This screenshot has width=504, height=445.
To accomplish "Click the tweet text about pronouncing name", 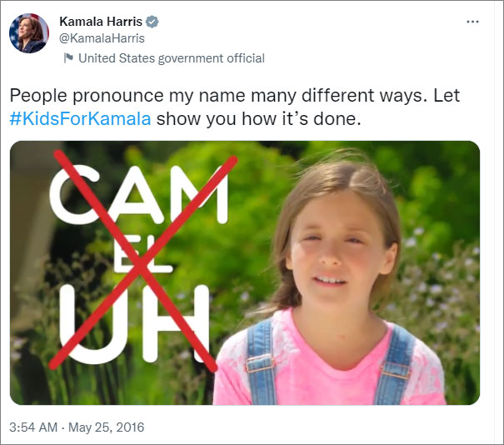I will pos(235,107).
